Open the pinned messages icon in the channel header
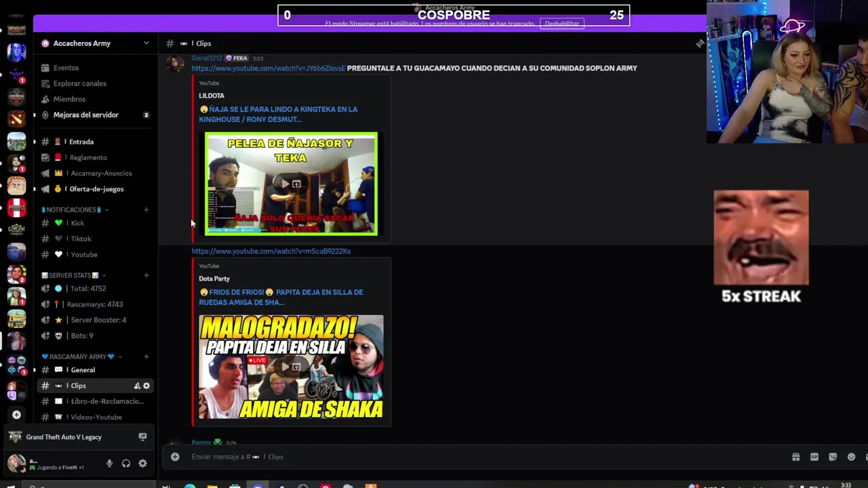 pos(701,43)
